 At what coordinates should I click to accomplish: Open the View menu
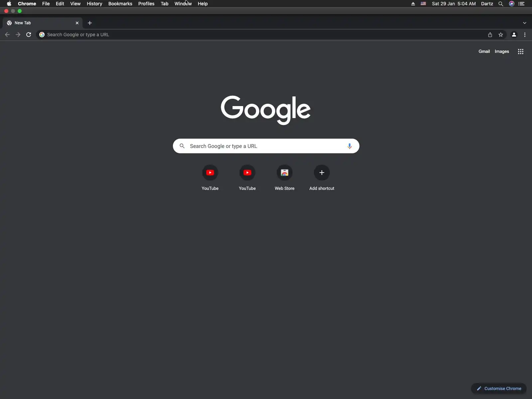point(75,4)
